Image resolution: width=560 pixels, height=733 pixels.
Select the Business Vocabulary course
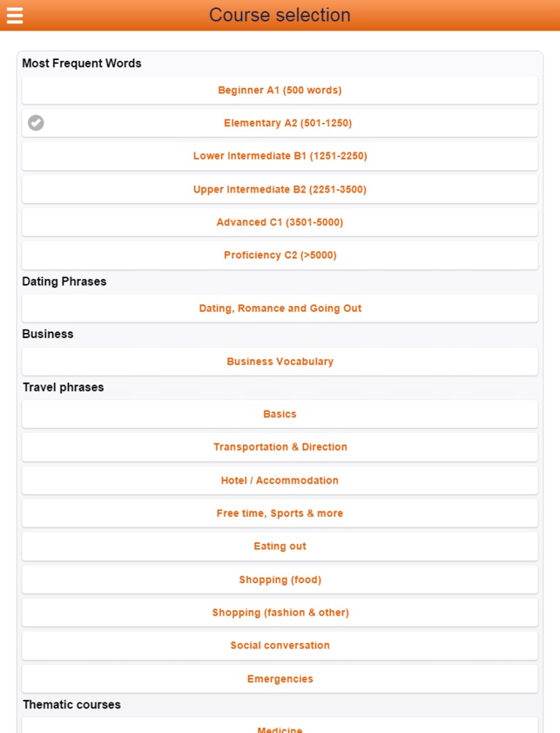click(280, 362)
